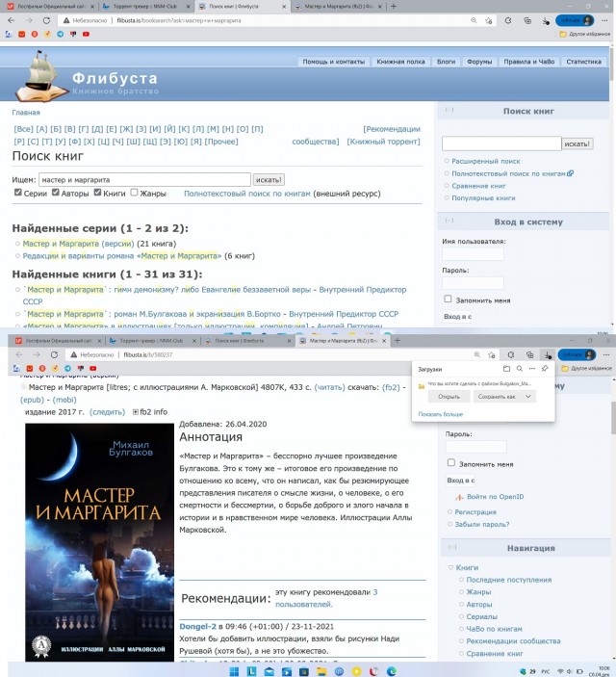Image resolution: width=616 pixels, height=677 pixels.
Task: Click the downloads arrow icon in lower browser toolbar
Action: (548, 355)
